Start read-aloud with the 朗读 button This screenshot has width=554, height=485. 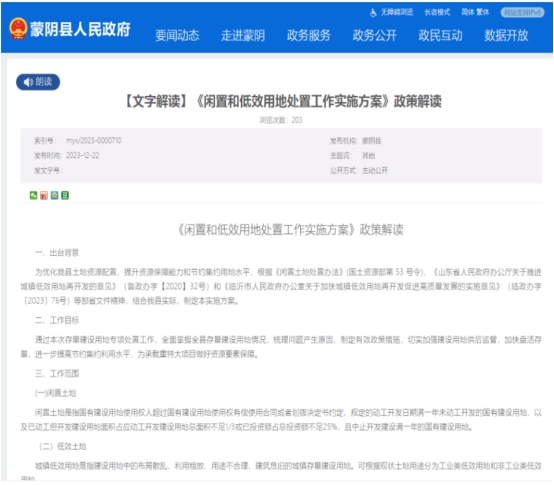pos(38,82)
